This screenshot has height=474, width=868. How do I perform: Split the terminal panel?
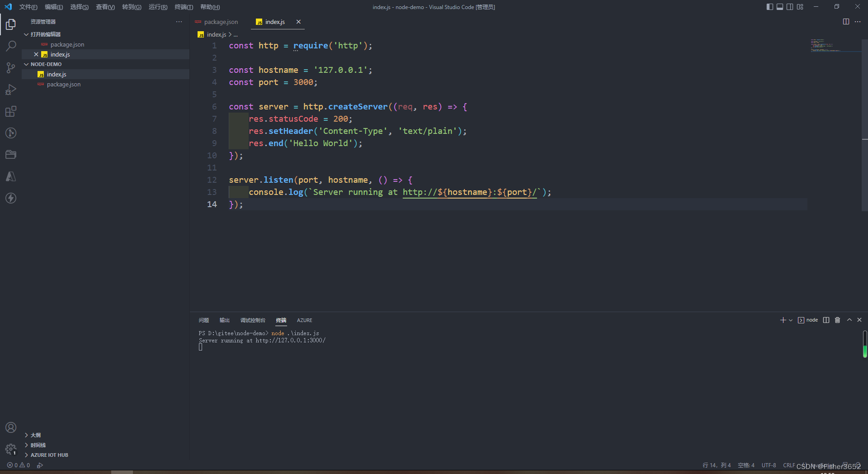(826, 320)
